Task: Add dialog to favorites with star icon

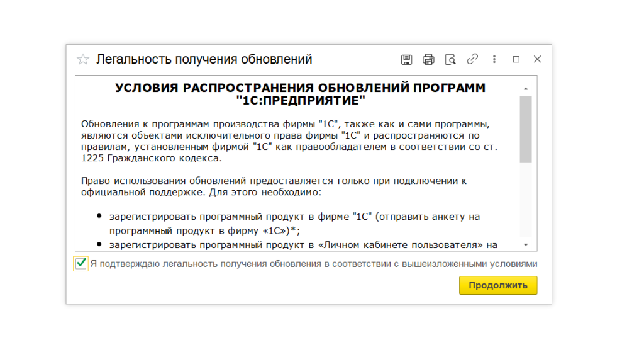Action: tap(82, 59)
